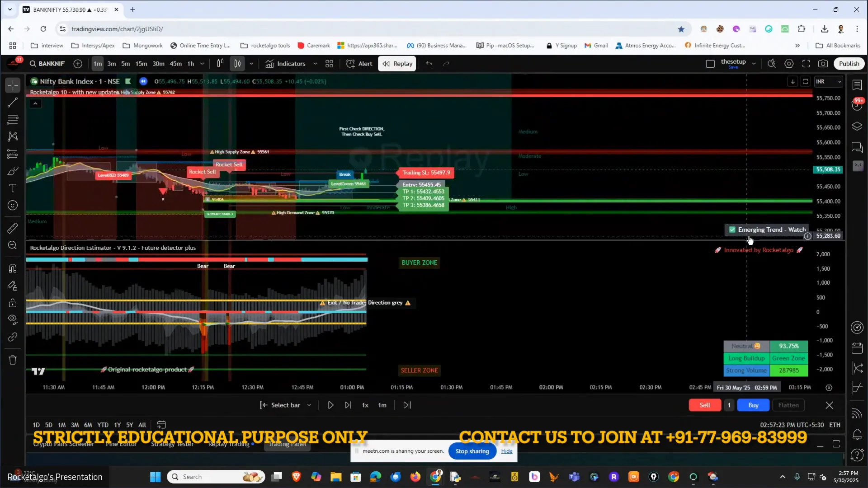The width and height of the screenshot is (868, 488).
Task: Click the blue Buy button
Action: coord(753,405)
